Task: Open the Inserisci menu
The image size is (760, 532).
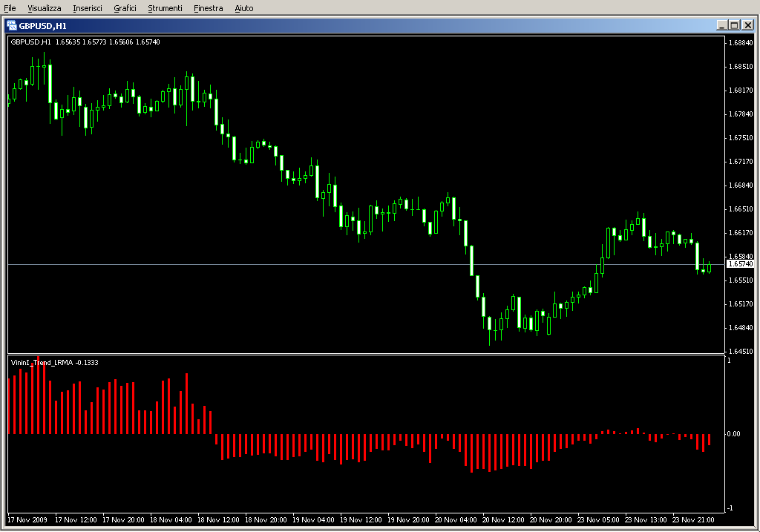Action: point(88,8)
